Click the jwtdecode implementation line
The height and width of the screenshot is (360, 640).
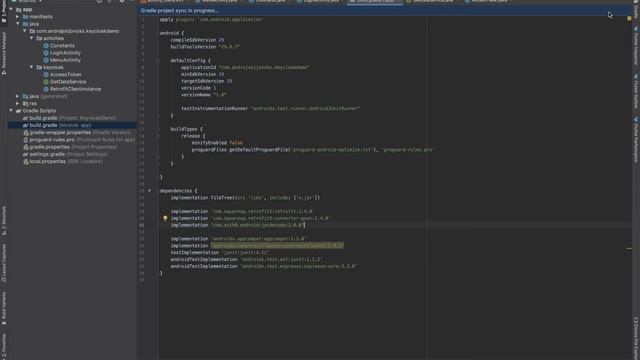pyautogui.click(x=238, y=225)
